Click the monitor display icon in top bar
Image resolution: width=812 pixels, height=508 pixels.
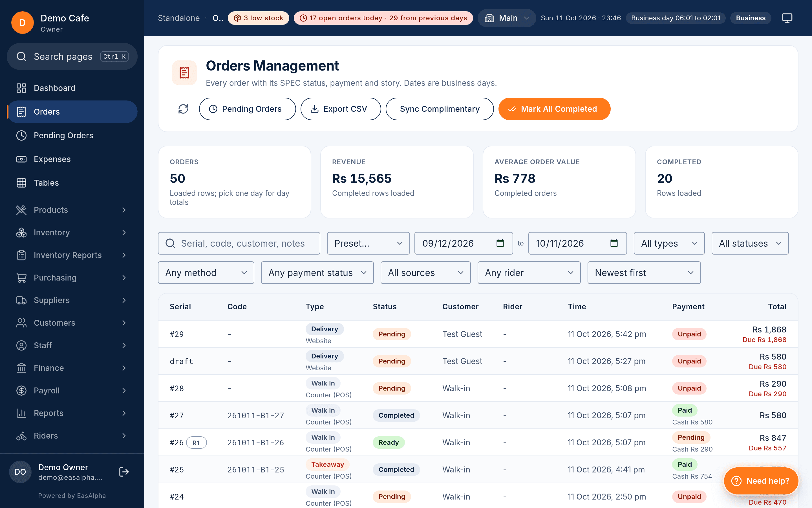[x=787, y=18]
